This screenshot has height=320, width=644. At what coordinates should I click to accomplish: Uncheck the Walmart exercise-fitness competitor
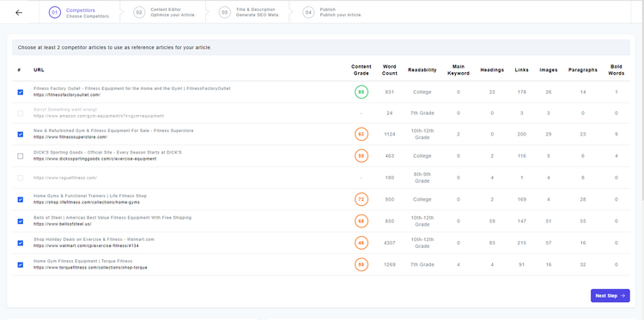click(20, 243)
